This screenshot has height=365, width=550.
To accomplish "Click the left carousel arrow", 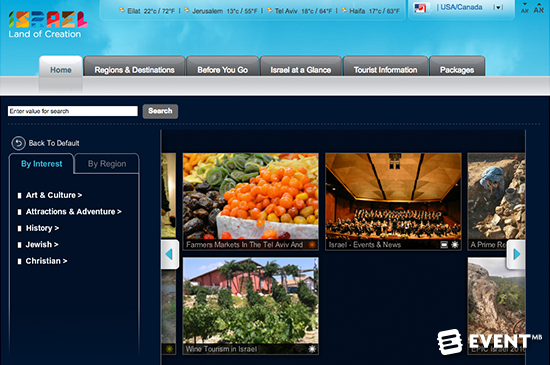I will tap(170, 254).
